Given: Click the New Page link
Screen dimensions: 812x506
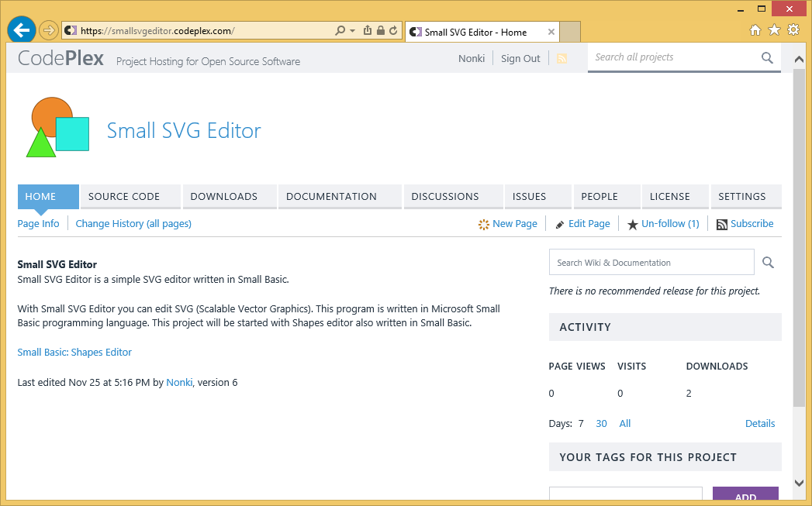Looking at the screenshot, I should coord(515,223).
